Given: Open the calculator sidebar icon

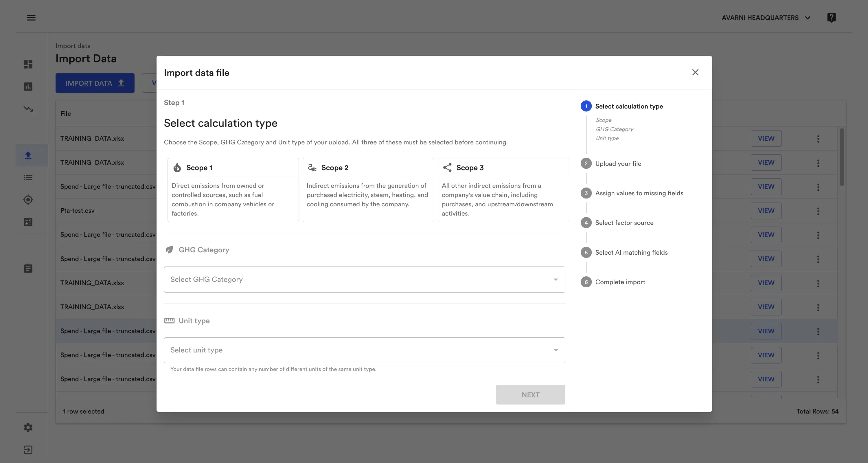Looking at the screenshot, I should click(28, 222).
